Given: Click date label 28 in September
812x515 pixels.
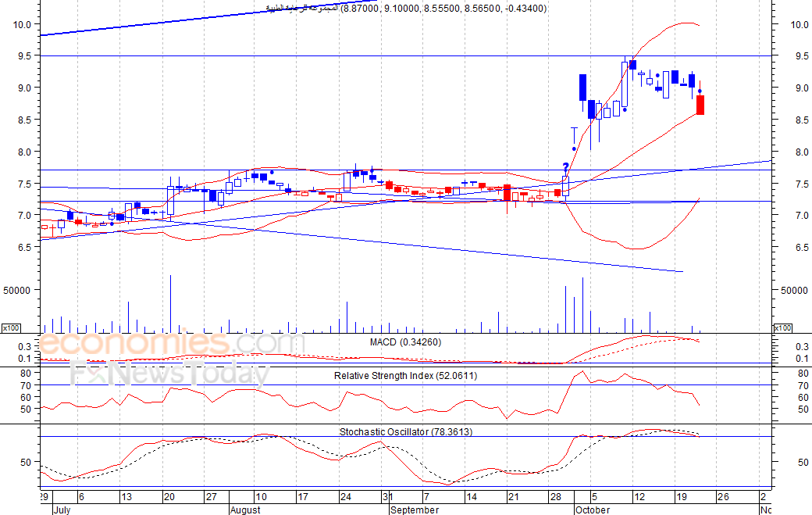Looking at the screenshot, I should [556, 497].
